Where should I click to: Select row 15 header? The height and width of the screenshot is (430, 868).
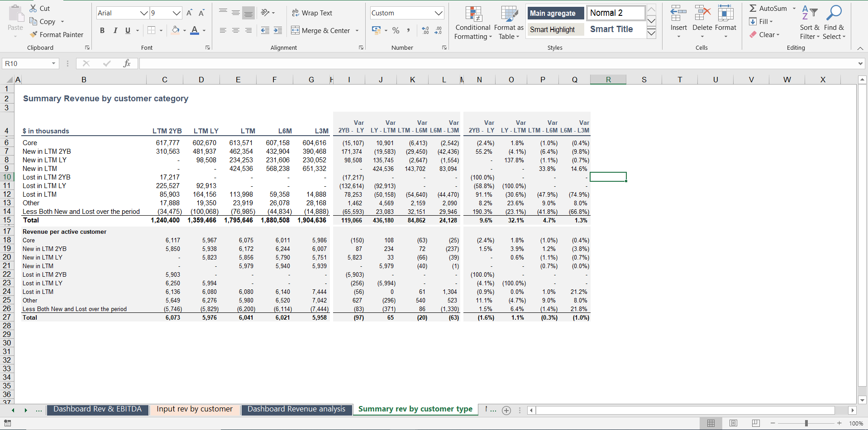pyautogui.click(x=7, y=220)
